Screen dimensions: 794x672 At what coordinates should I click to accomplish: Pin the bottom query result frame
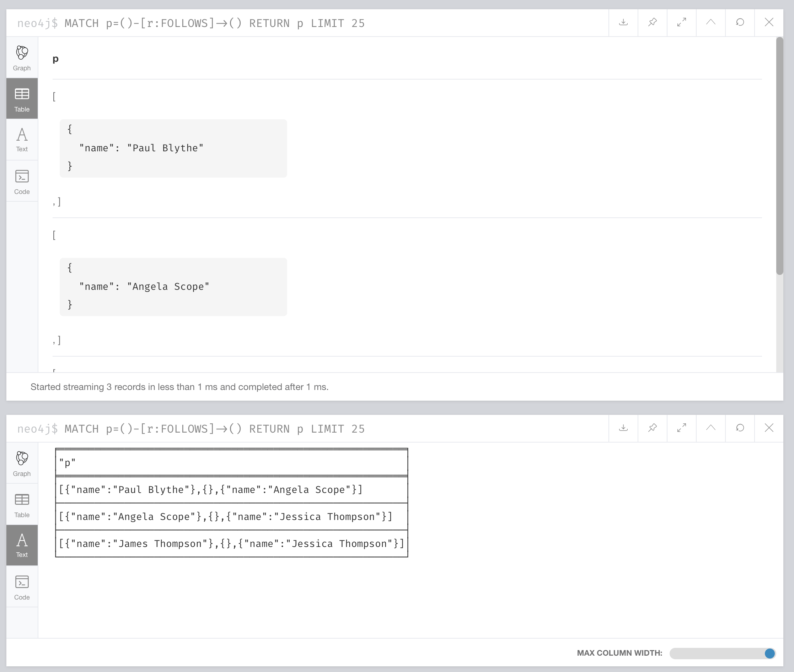(652, 428)
